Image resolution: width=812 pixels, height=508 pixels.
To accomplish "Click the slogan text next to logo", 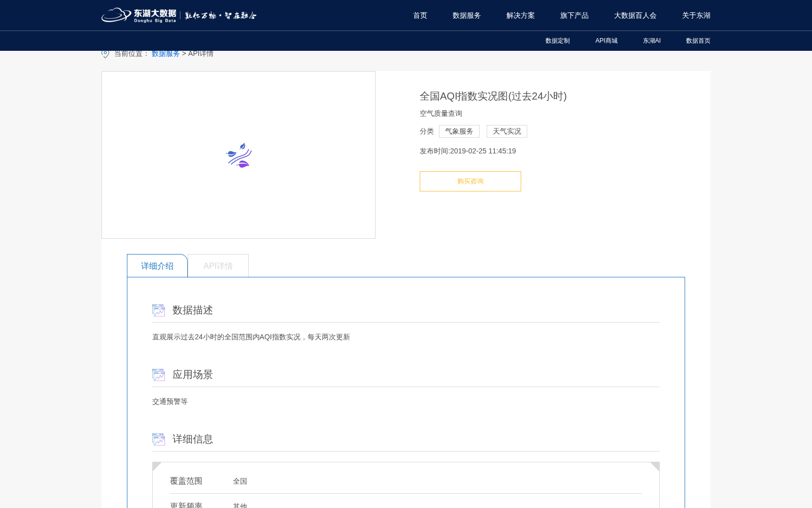I will click(221, 15).
